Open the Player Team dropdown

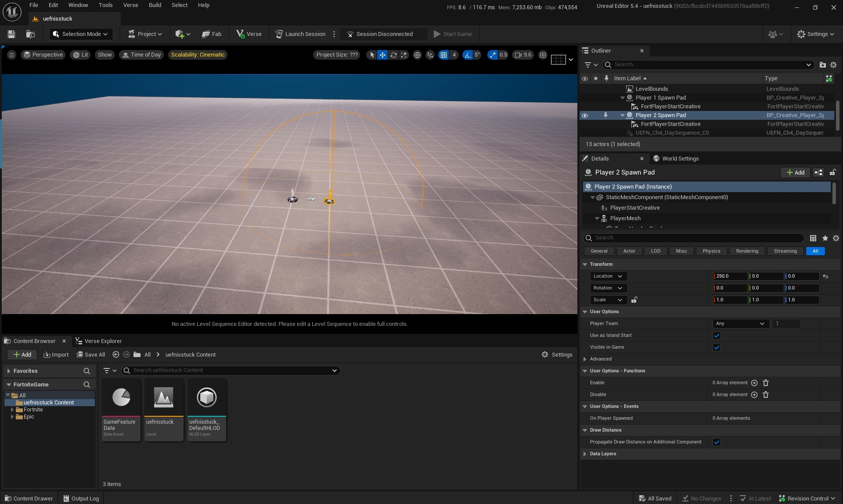[x=740, y=324]
